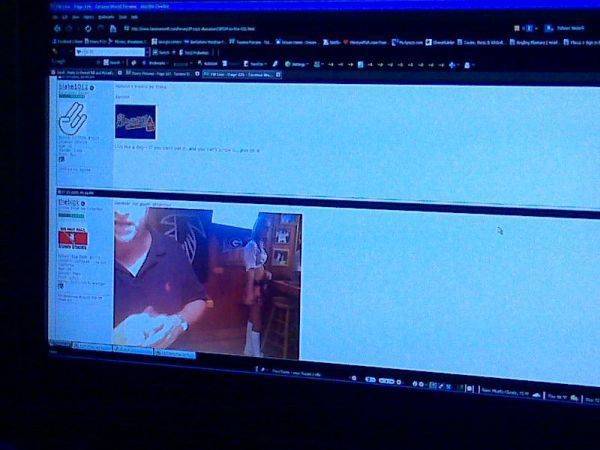
Task: Click the Google toolbar Search button
Action: tap(112, 63)
